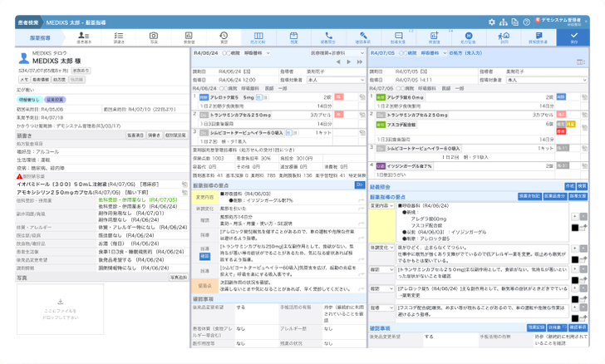Image resolution: width=605 pixels, height=364 pixels.
Task: Open the 医療機関+診療科 dropdown
Action: [337, 53]
